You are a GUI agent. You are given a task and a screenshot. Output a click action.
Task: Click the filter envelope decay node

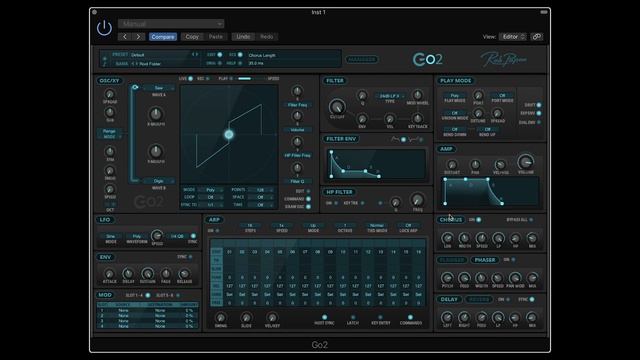[x=343, y=171]
